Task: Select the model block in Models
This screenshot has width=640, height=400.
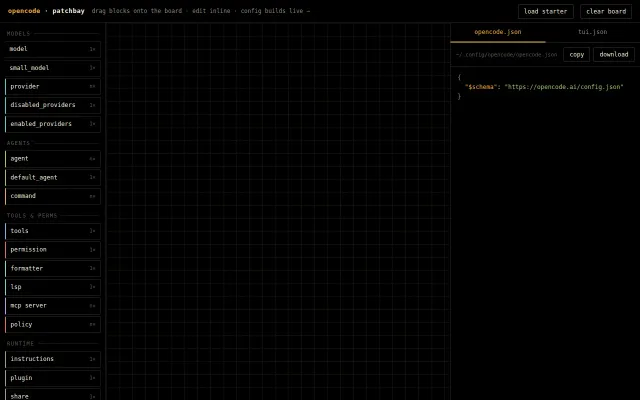Action: click(53, 49)
